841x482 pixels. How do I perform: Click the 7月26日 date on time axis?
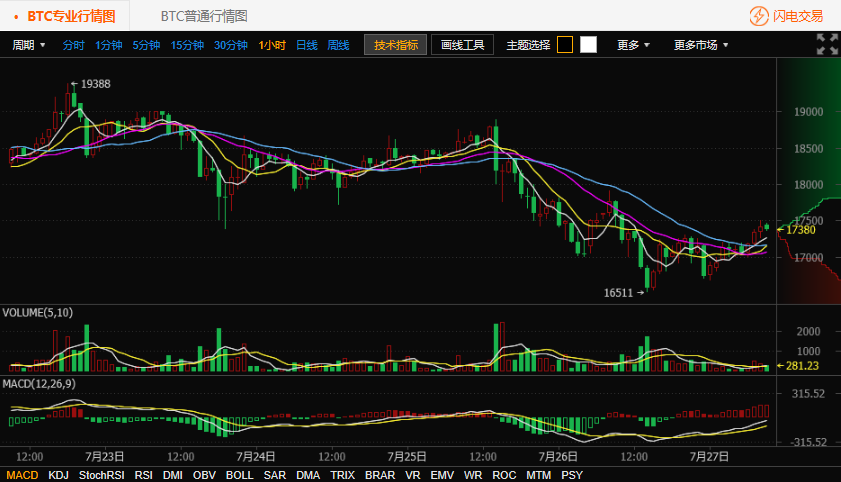(558, 457)
